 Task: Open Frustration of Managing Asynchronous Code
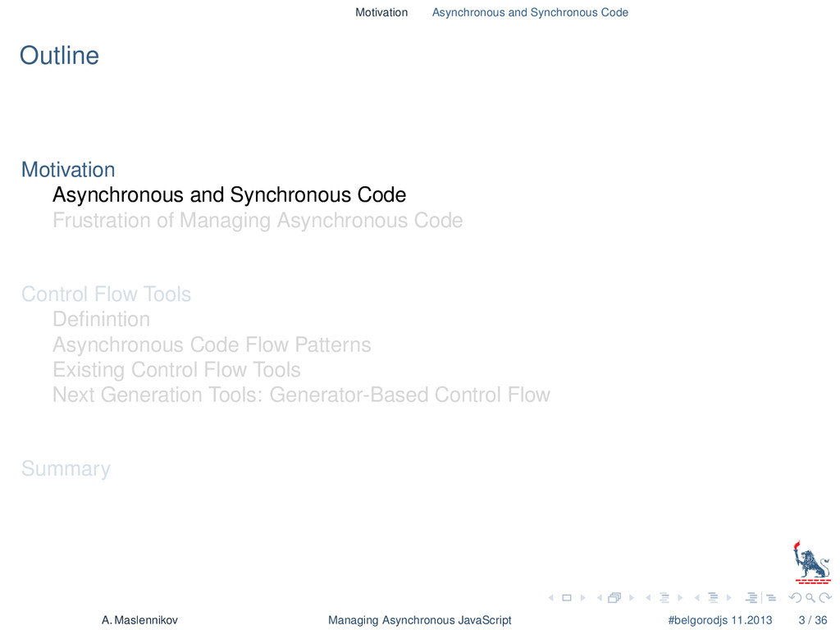(x=258, y=221)
